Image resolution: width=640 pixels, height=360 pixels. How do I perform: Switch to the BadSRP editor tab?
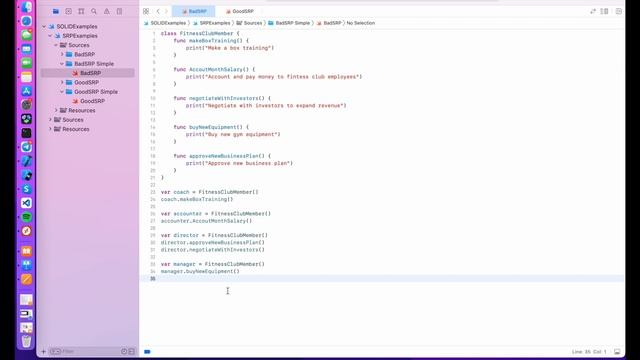[194, 11]
